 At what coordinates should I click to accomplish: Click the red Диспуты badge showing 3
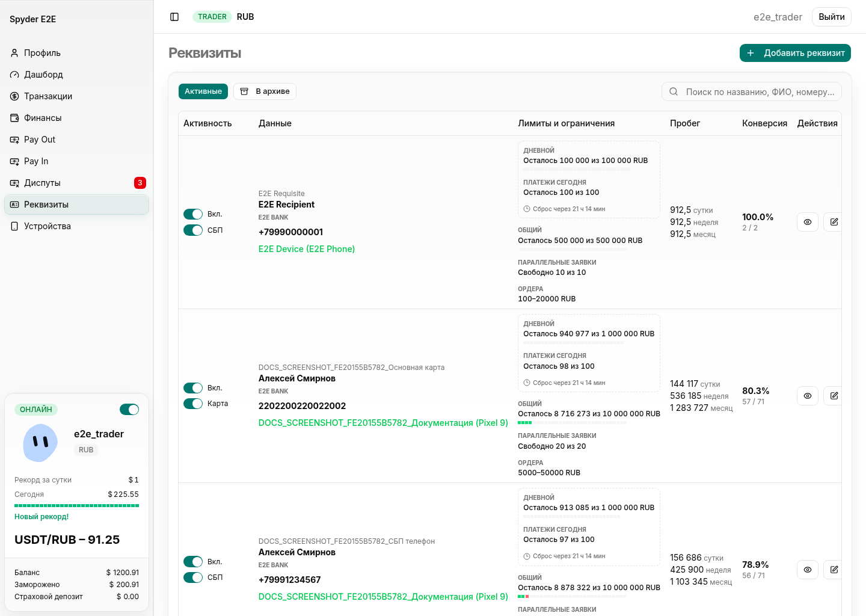140,183
